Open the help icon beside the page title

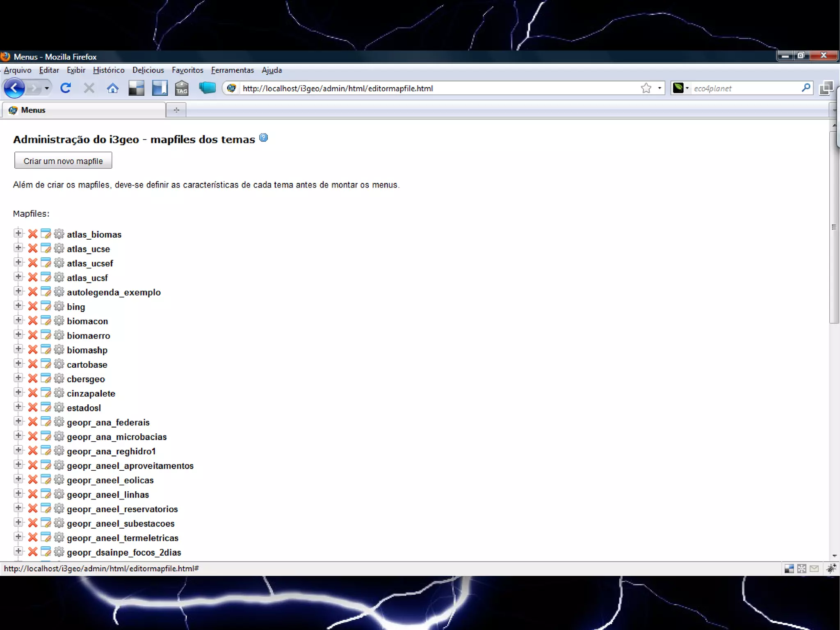click(x=264, y=138)
